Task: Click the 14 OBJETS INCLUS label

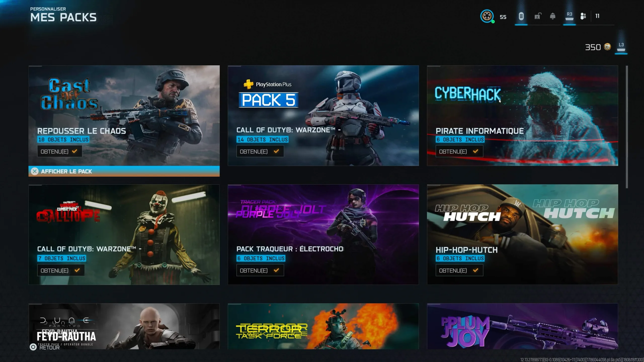Action: tap(262, 140)
